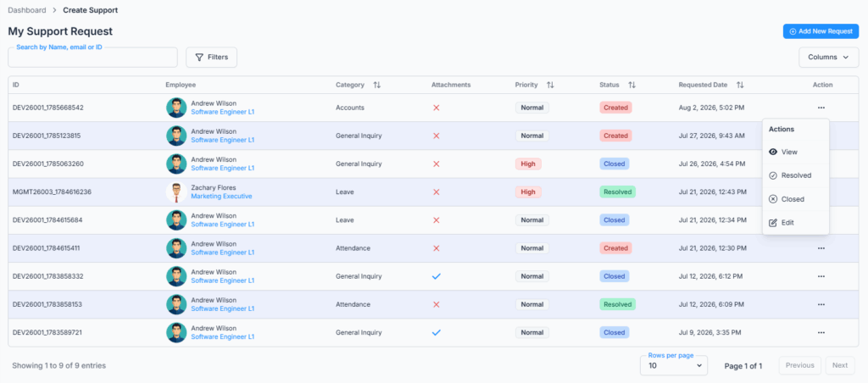Screen dimensions: 868x383
Task: Click the Search by Name, email or ID field
Action: (92, 58)
